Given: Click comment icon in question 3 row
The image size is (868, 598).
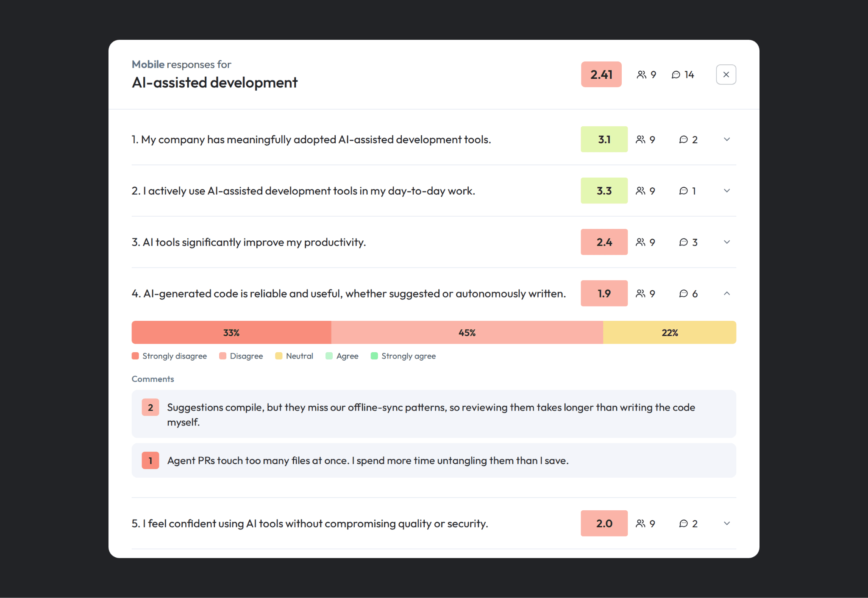Looking at the screenshot, I should 683,242.
